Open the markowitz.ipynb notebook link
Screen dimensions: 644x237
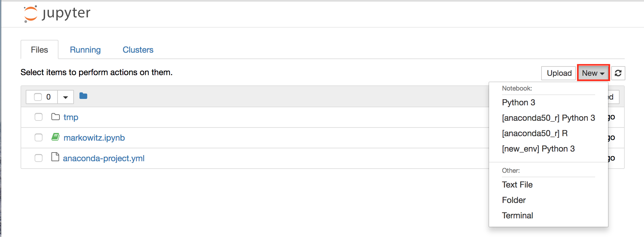click(94, 138)
